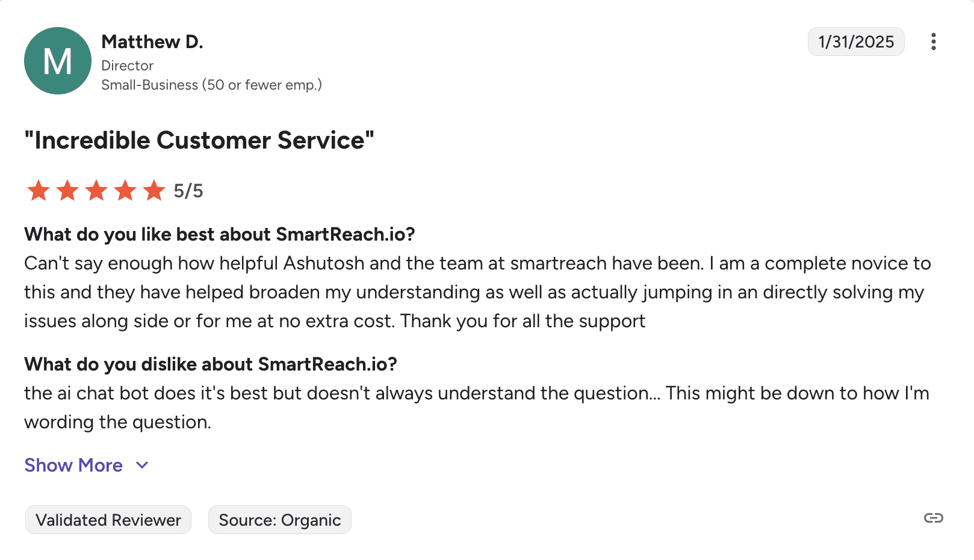Click reviewer name Matthew D.
Screen dimensions: 974x560
tap(152, 42)
